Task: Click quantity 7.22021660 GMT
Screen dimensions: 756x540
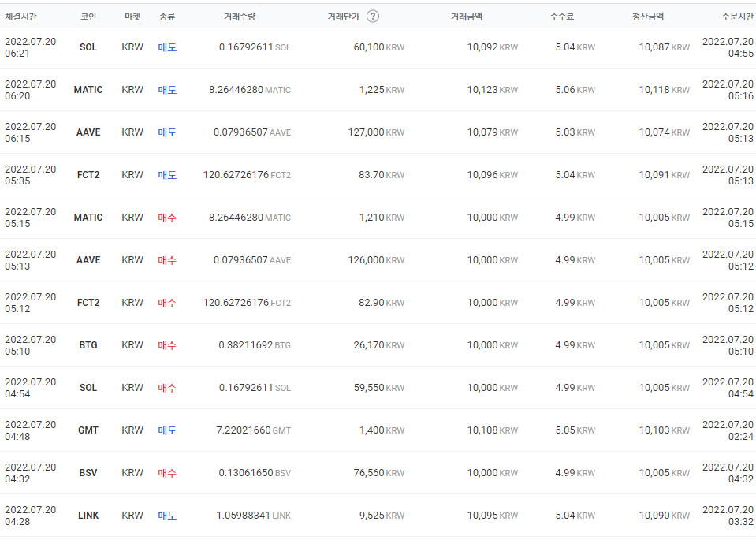Action: click(254, 430)
